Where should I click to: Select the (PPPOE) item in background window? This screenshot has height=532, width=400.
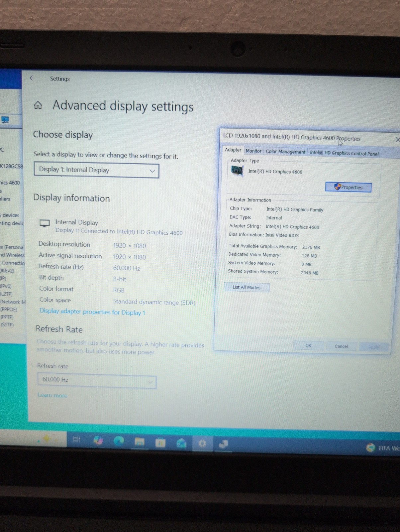(9, 309)
